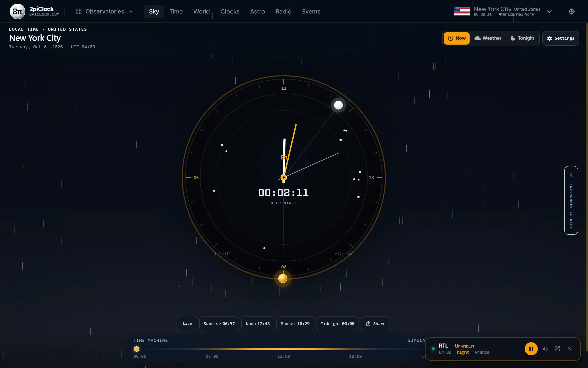Click the New York City heading
Image resolution: width=588 pixels, height=368 pixels.
[35, 38]
